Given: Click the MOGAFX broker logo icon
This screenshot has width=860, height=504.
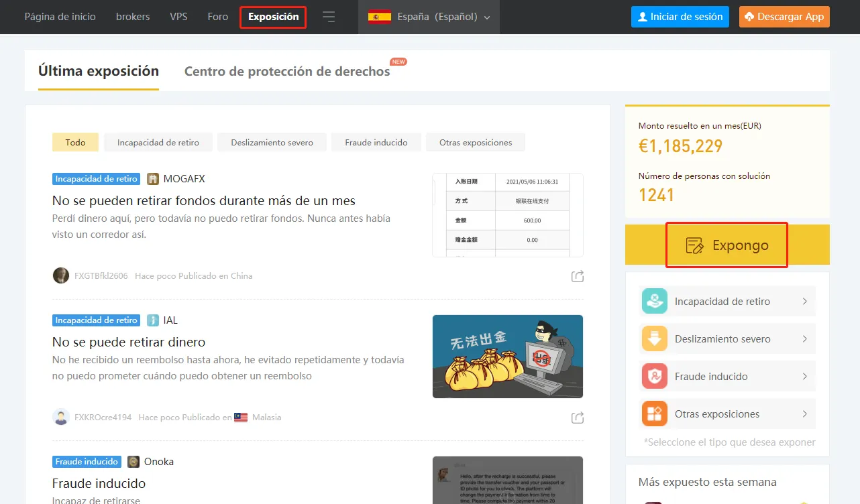Looking at the screenshot, I should pos(153,179).
